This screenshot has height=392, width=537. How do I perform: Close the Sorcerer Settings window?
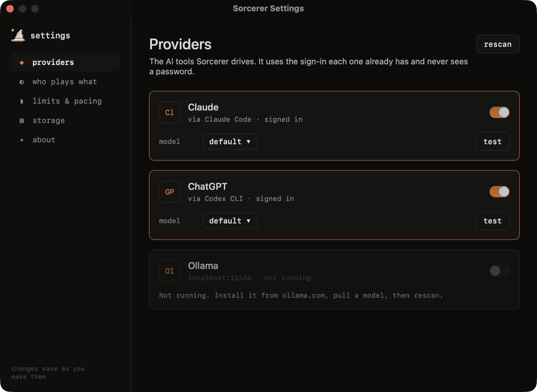coord(10,9)
